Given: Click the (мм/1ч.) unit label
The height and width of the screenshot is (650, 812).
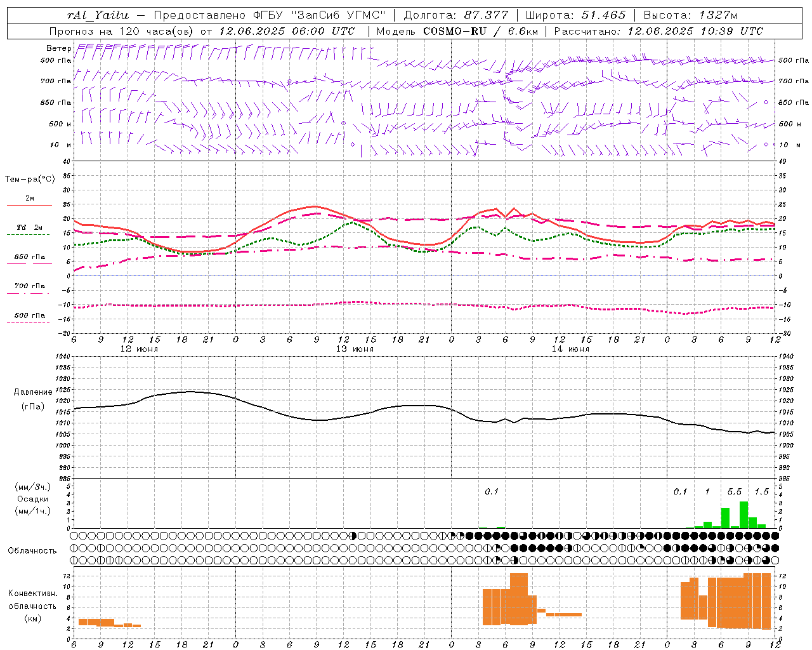Looking at the screenshot, I should (33, 511).
